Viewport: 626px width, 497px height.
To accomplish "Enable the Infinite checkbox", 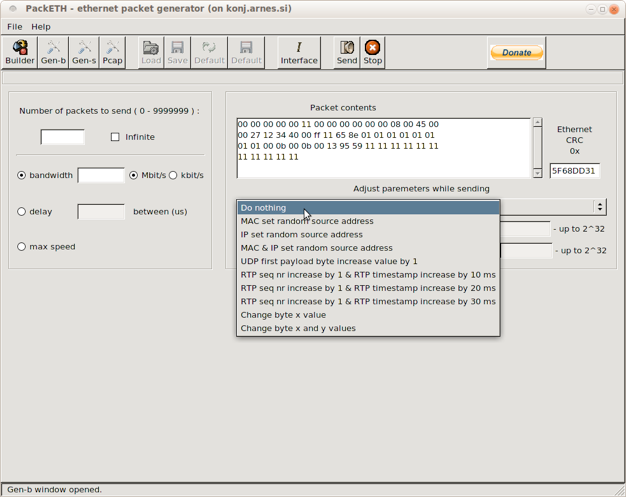I will [x=115, y=137].
